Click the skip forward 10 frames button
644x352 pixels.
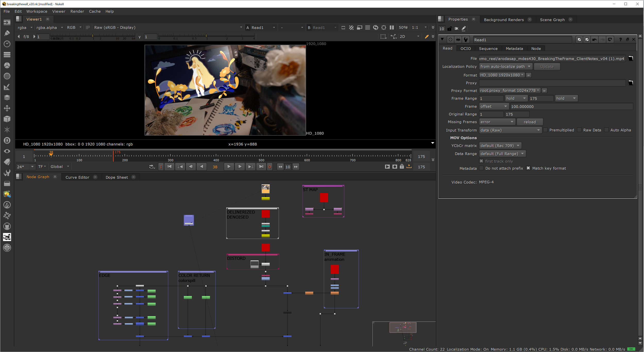(296, 167)
